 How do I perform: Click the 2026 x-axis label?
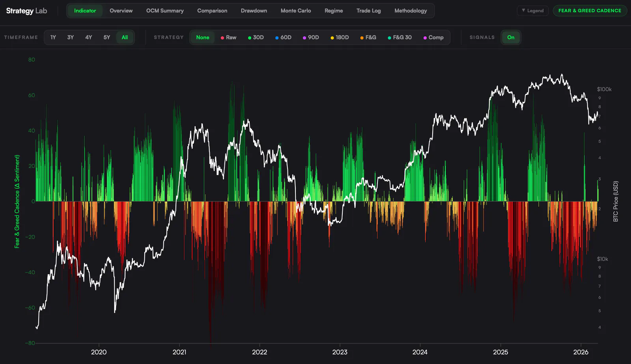pyautogui.click(x=581, y=352)
